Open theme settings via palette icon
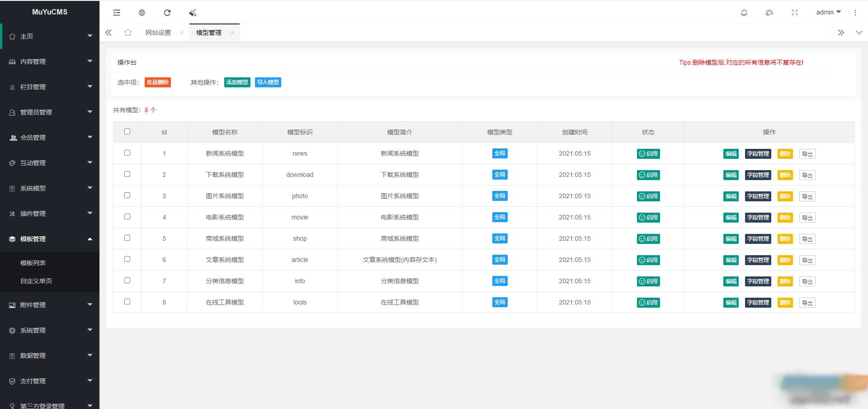868x409 pixels. pyautogui.click(x=769, y=13)
